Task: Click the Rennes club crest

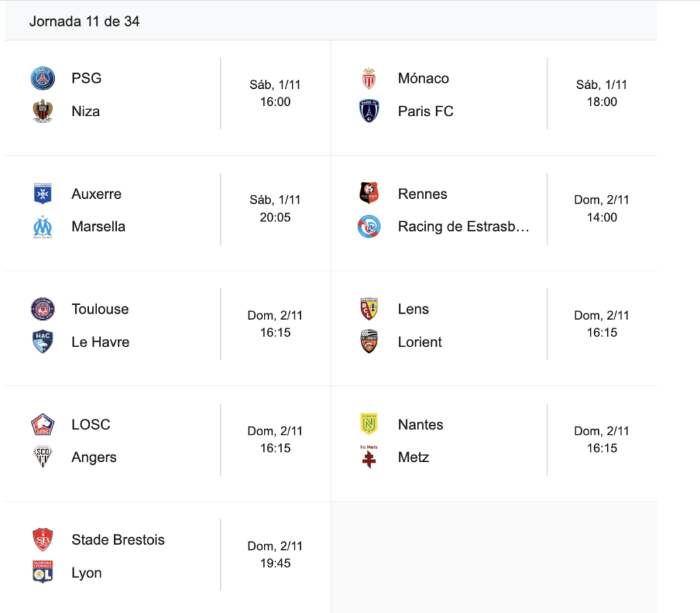Action: coord(369,194)
